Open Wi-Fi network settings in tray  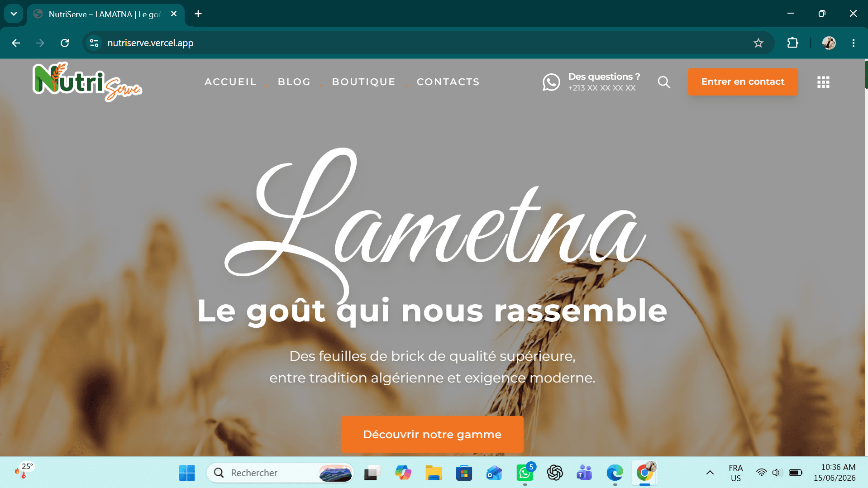coord(762,473)
